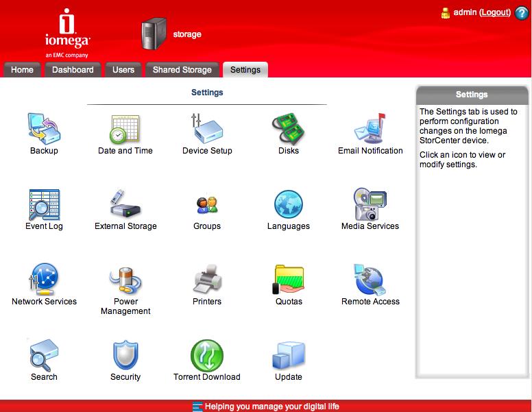The height and width of the screenshot is (412, 532).
Task: Open the Torrent Download icon
Action: pos(207,355)
